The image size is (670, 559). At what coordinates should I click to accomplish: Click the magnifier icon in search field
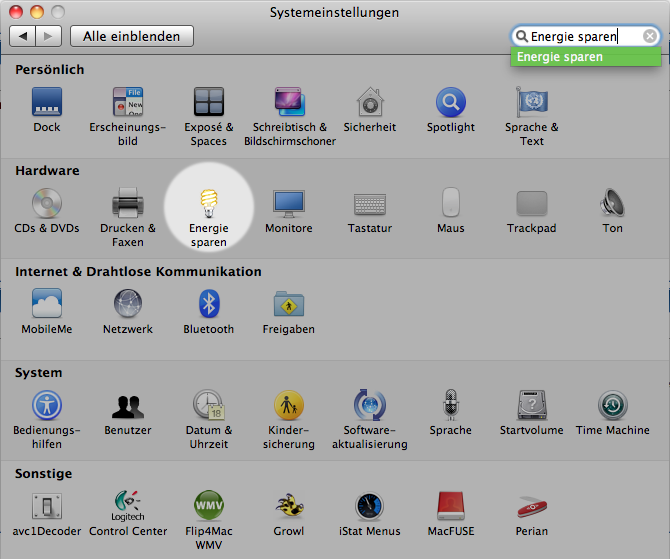pyautogui.click(x=522, y=36)
